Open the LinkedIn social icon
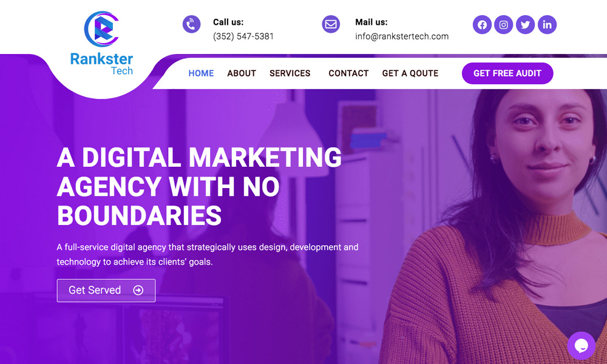 (547, 25)
